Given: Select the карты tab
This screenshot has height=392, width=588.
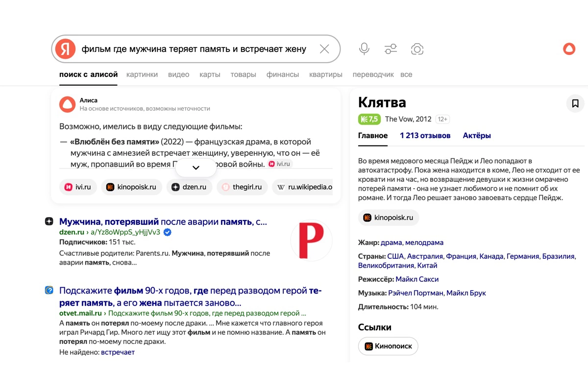Looking at the screenshot, I should [x=210, y=74].
